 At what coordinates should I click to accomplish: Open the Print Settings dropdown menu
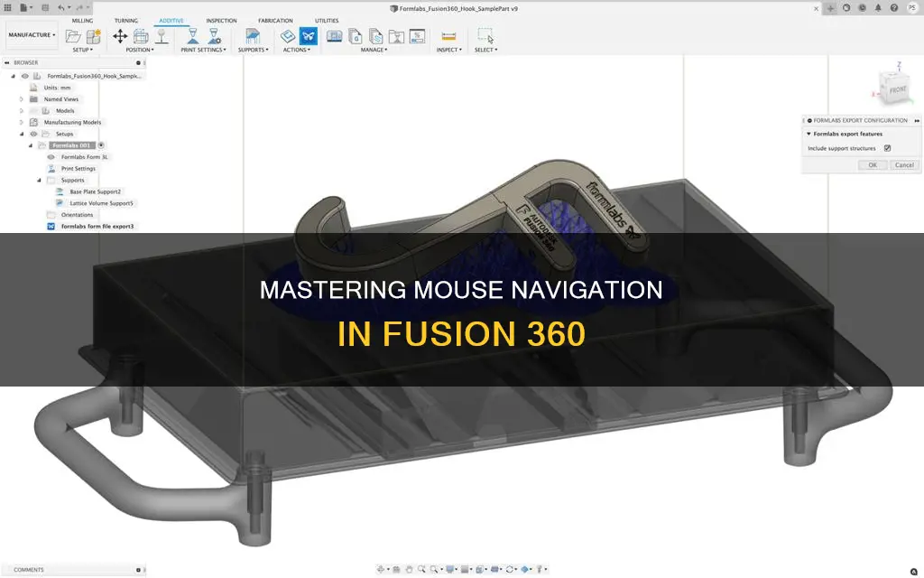pos(203,51)
